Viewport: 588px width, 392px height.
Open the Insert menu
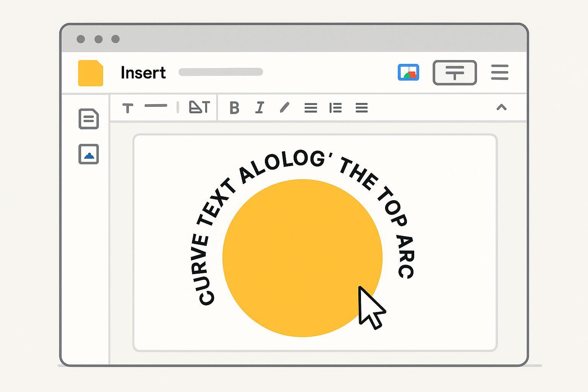tap(143, 73)
